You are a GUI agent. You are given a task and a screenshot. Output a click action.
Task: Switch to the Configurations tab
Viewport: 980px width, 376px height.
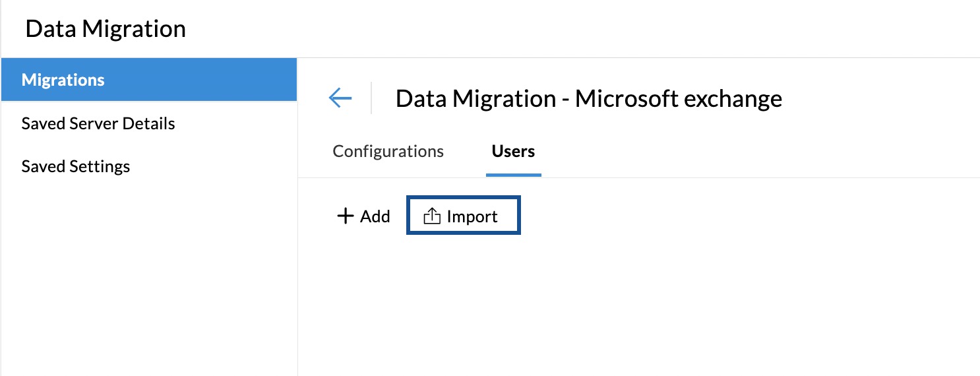(388, 151)
